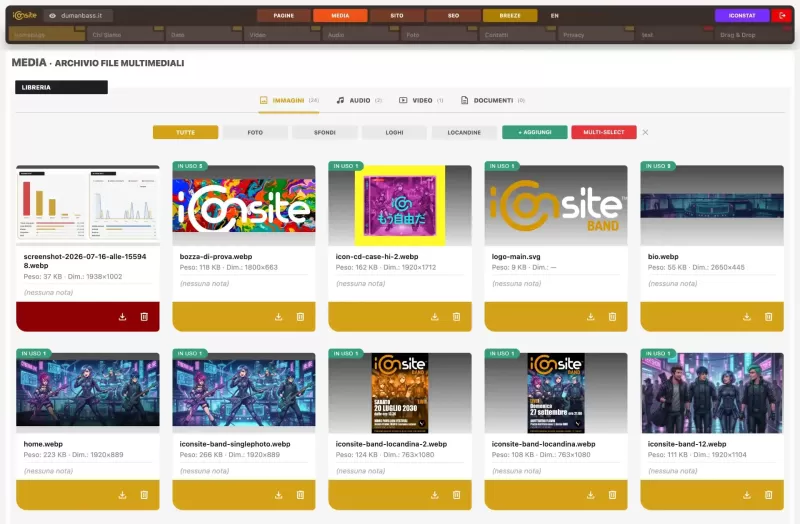Open the Chi Siamo page tab
Screen dimensions: 800x524
point(125,34)
